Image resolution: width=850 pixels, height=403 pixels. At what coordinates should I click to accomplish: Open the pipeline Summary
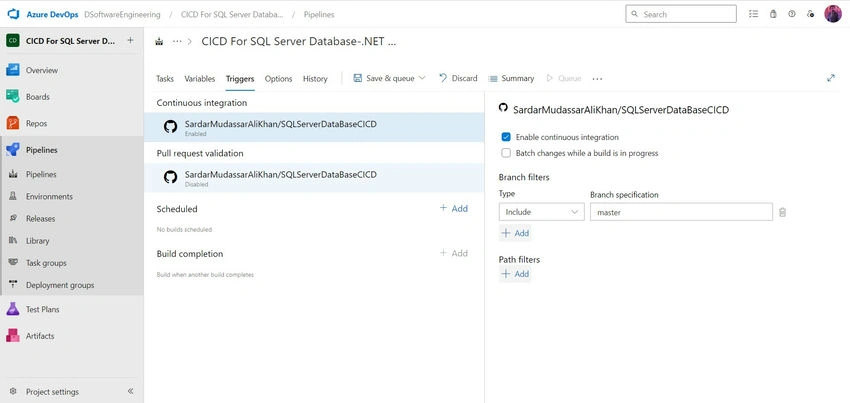click(511, 78)
